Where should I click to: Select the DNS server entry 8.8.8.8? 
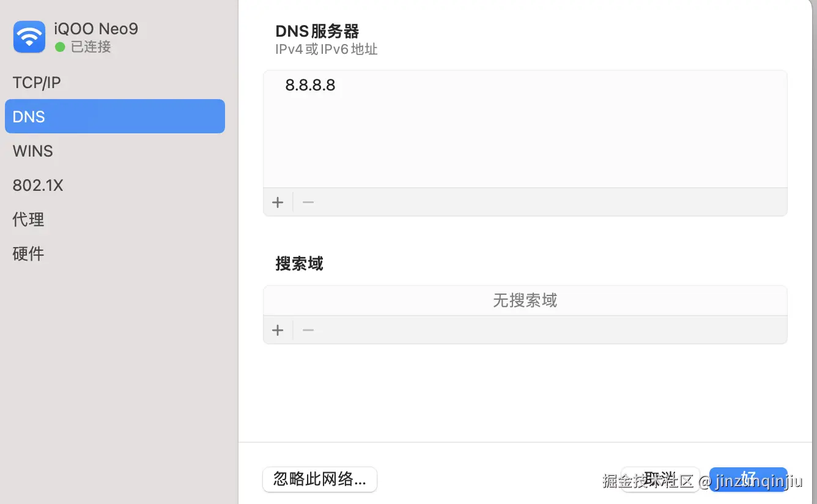(x=310, y=85)
